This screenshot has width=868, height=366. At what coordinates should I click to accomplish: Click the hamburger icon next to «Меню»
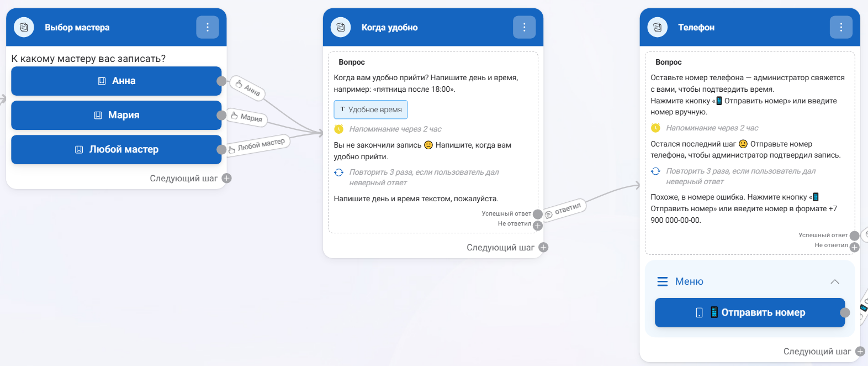663,281
